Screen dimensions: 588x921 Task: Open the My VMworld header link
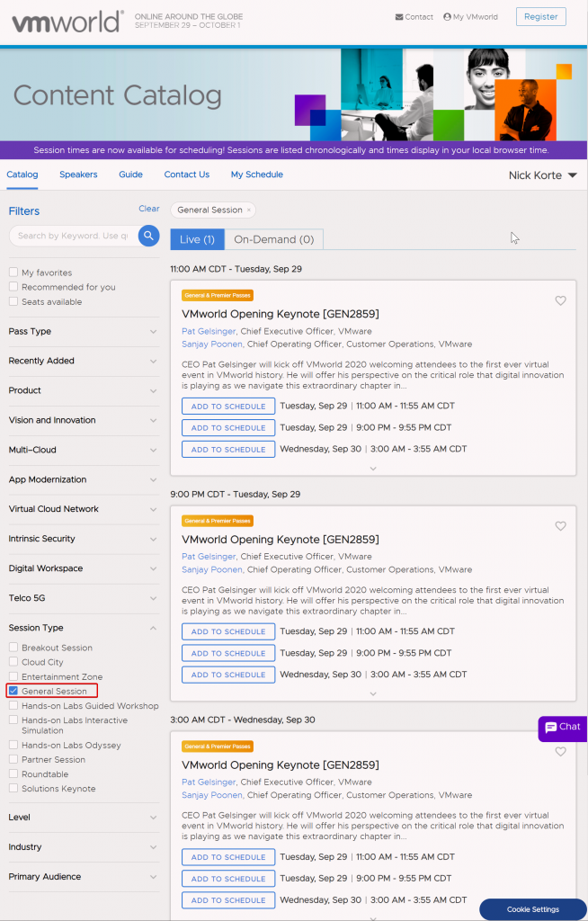(x=470, y=17)
